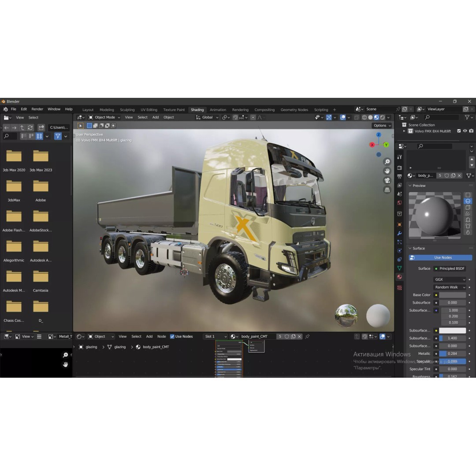
Task: Toggle exclude checkbox for Volvo FMX collection
Action: coord(459,131)
